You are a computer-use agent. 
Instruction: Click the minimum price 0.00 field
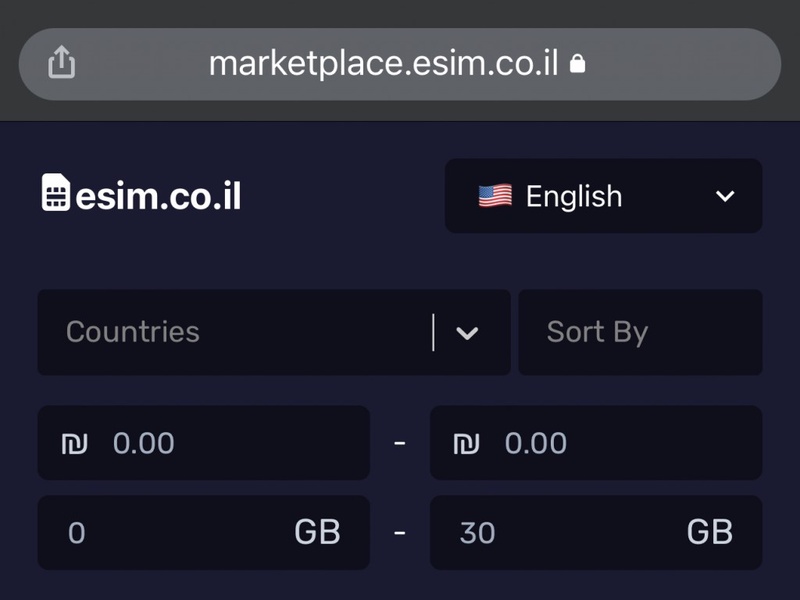tap(204, 443)
